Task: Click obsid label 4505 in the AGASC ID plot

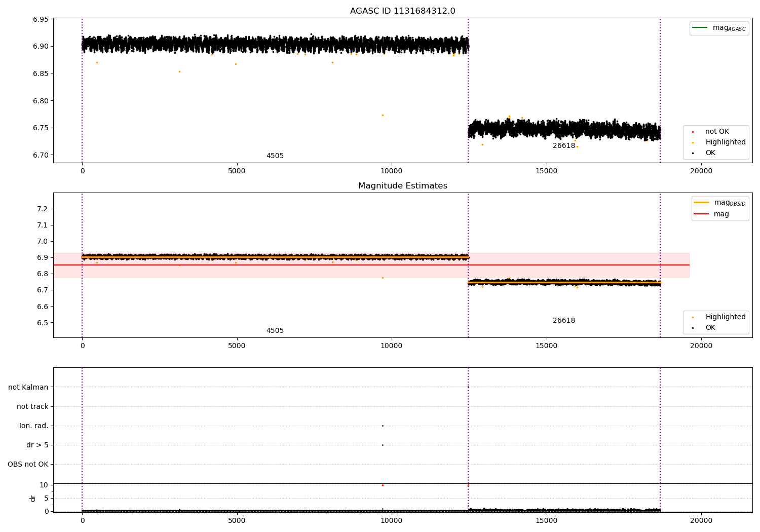Action: pos(275,156)
